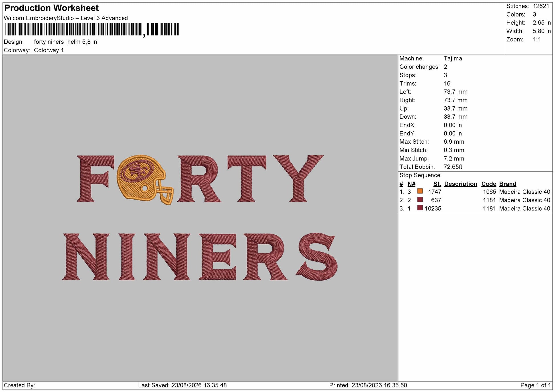
Task: Click design name 'forty niners helm 5,8 in'
Action: coord(65,42)
